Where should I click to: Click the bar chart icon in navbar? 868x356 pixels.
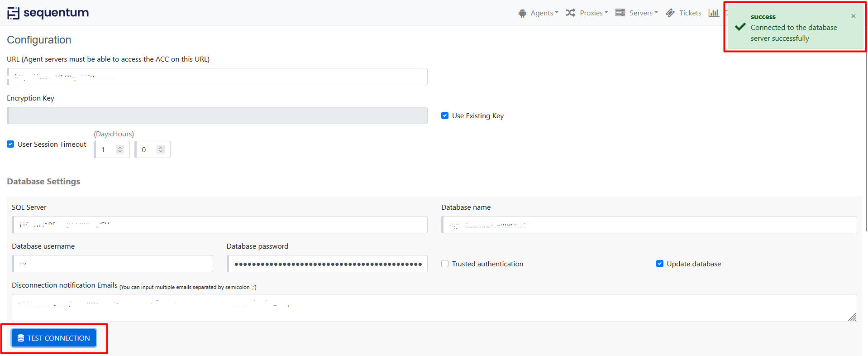coord(714,13)
